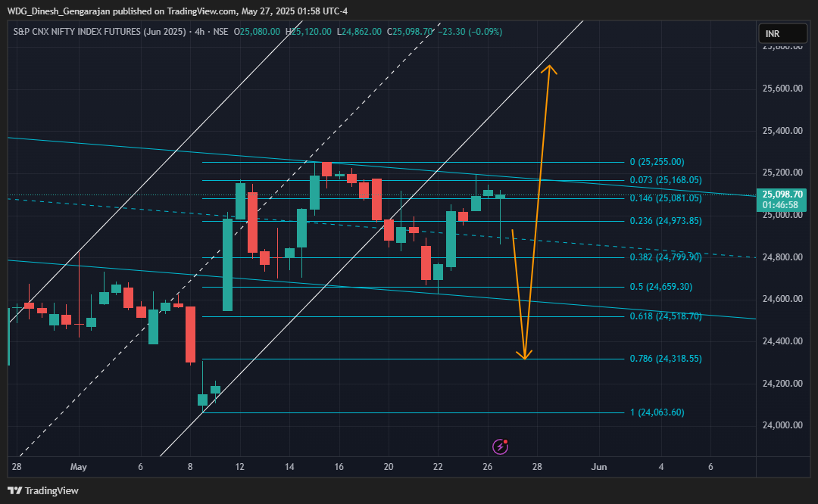Click date 12 on the time axis
818x504 pixels.
pyautogui.click(x=239, y=467)
